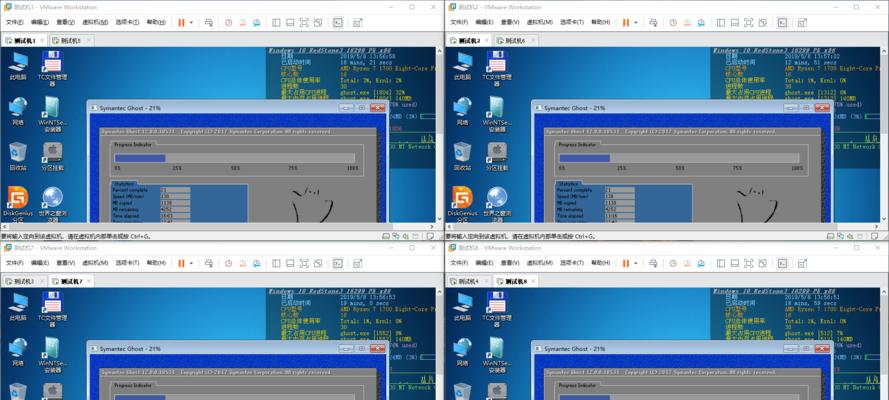Open power dropdown arrow in 测试机7 window
The width and height of the screenshot is (889, 400).
[191, 263]
